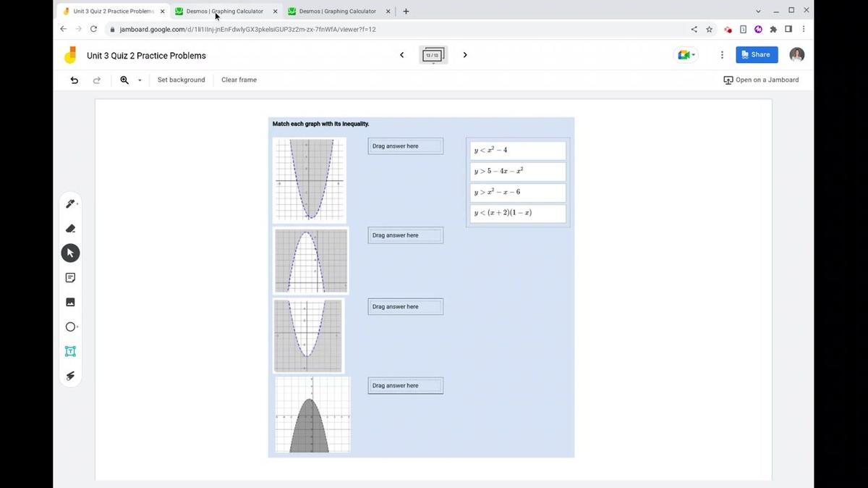Enable the Laser pointer tool

[70, 376]
